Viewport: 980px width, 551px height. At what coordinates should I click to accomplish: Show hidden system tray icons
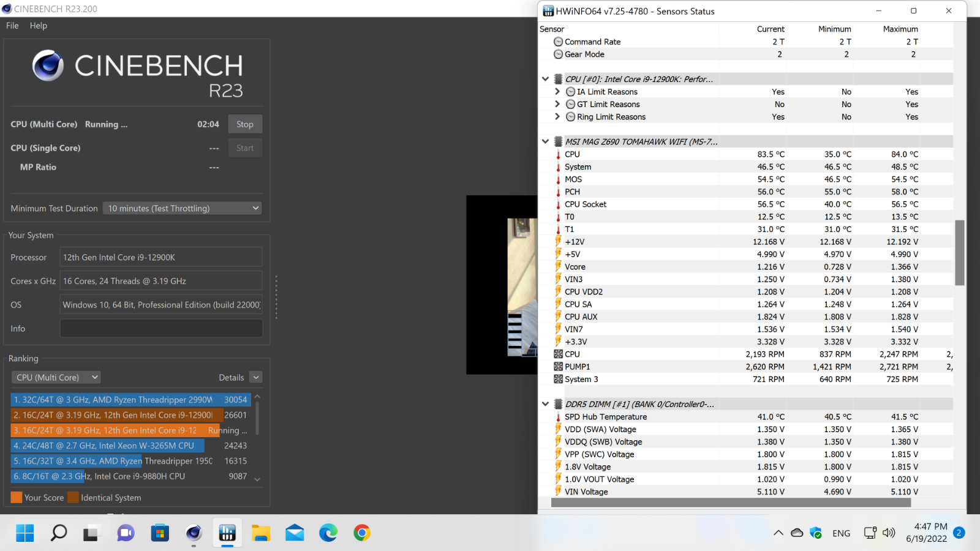click(x=778, y=533)
